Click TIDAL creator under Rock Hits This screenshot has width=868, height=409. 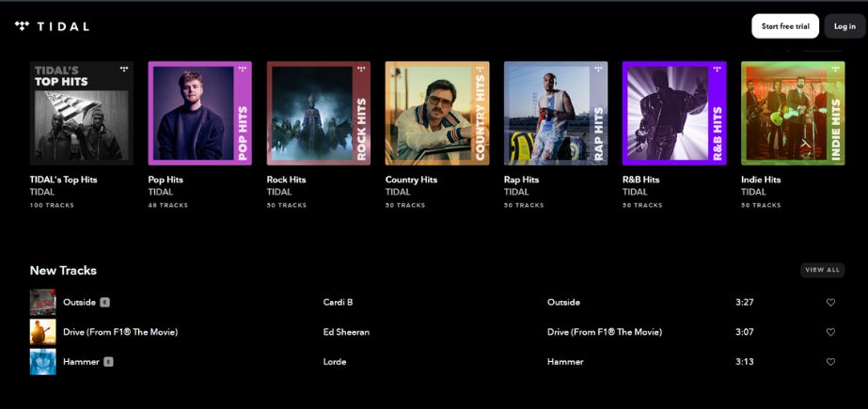[279, 192]
